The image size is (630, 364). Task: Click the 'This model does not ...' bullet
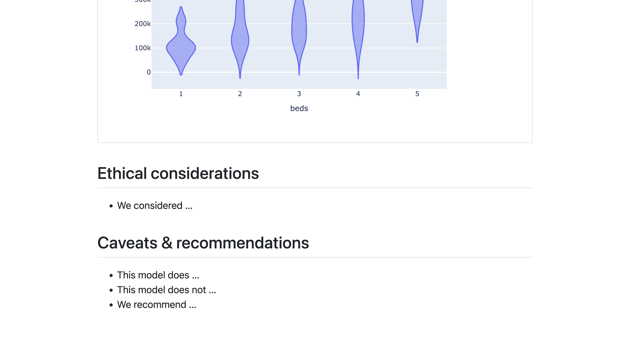click(x=166, y=290)
